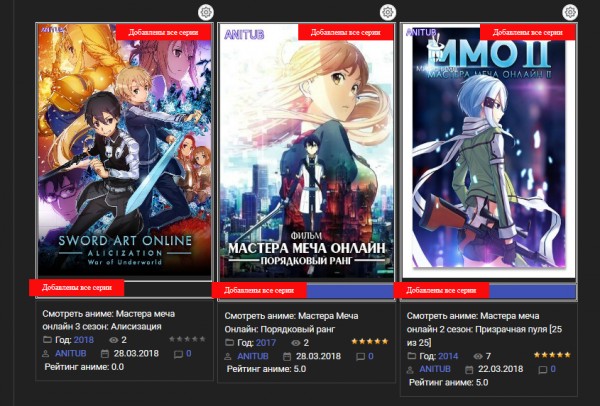Filter by year 2017 link
The width and height of the screenshot is (600, 406).
click(x=266, y=342)
